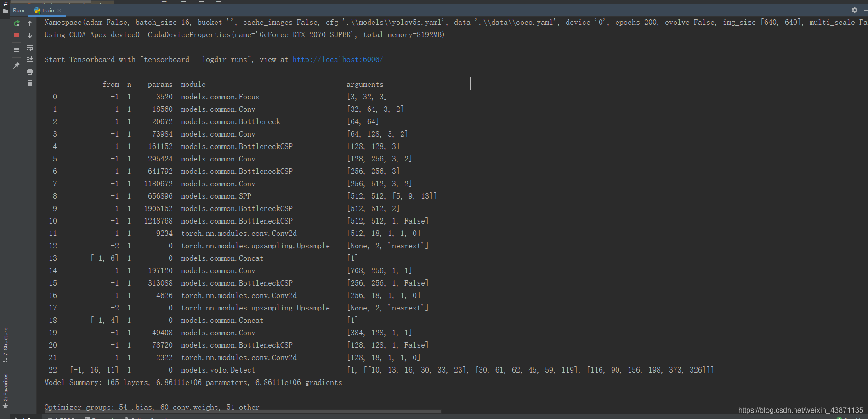Restore the Run window layout

coord(17,50)
